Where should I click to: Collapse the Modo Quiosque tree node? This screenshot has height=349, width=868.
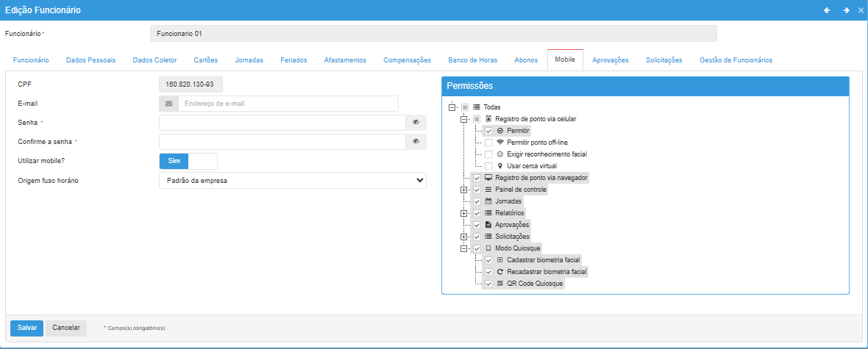click(x=463, y=248)
